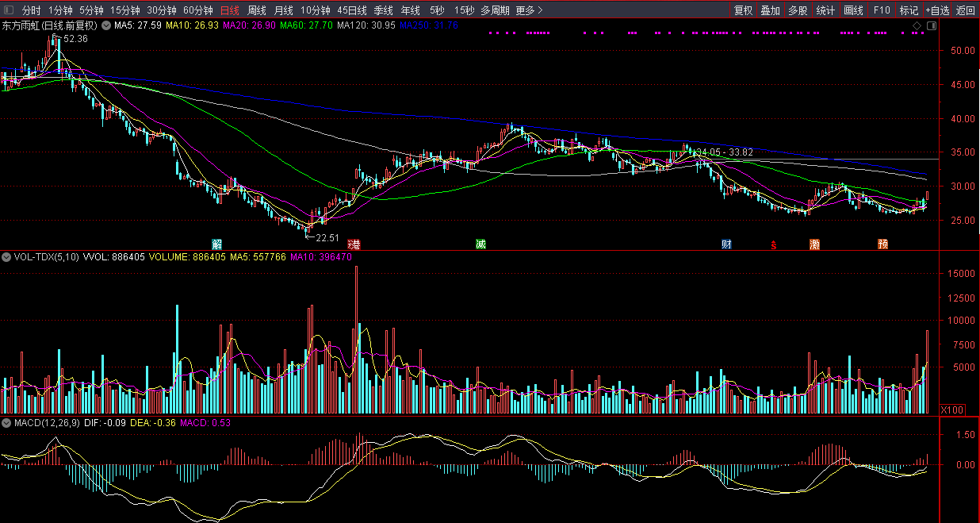Expand the 更多 periods menu
Screen dimensions: 980x523
[529, 10]
